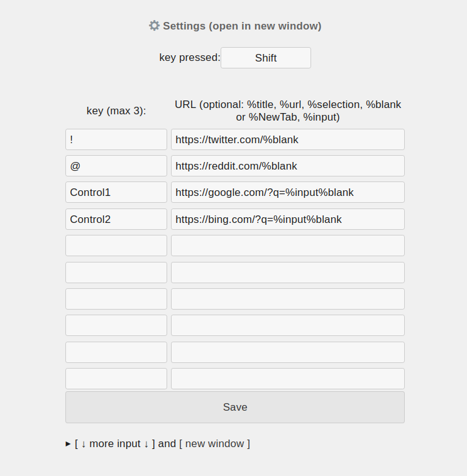Select the reddit.com URL field
Image resolution: width=467 pixels, height=476 pixels.
287,166
